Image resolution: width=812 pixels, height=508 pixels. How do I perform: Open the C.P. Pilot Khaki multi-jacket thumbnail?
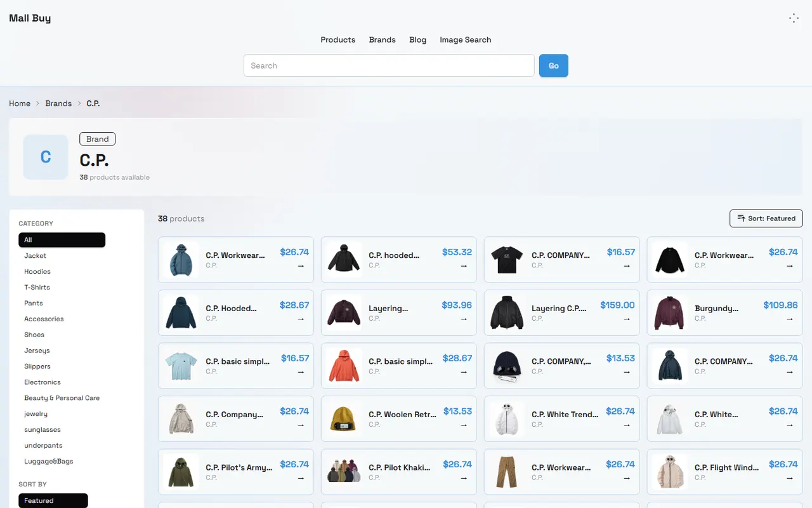click(x=344, y=472)
